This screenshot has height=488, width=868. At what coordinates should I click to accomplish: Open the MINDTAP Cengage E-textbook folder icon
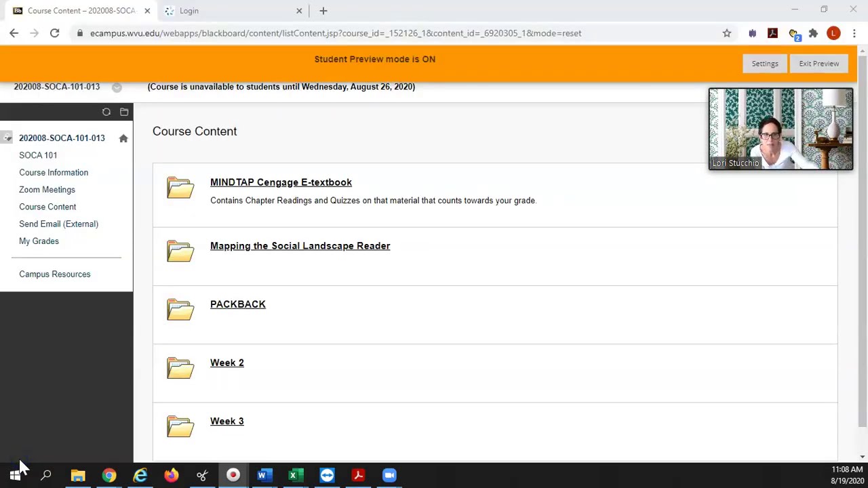tap(180, 188)
